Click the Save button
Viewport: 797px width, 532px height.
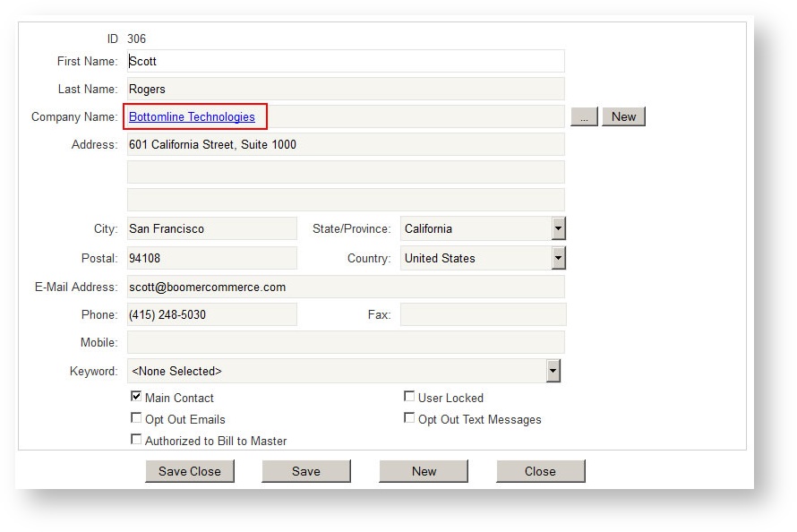coord(306,470)
